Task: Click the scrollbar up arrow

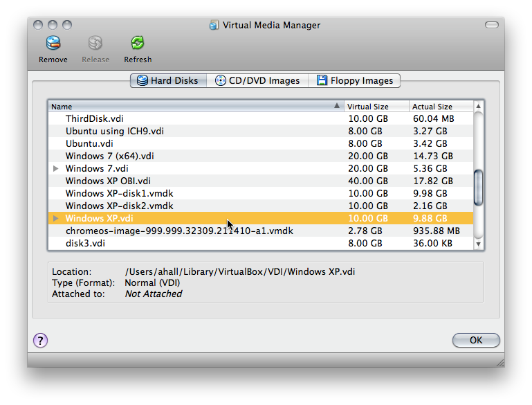Action: coord(478,107)
